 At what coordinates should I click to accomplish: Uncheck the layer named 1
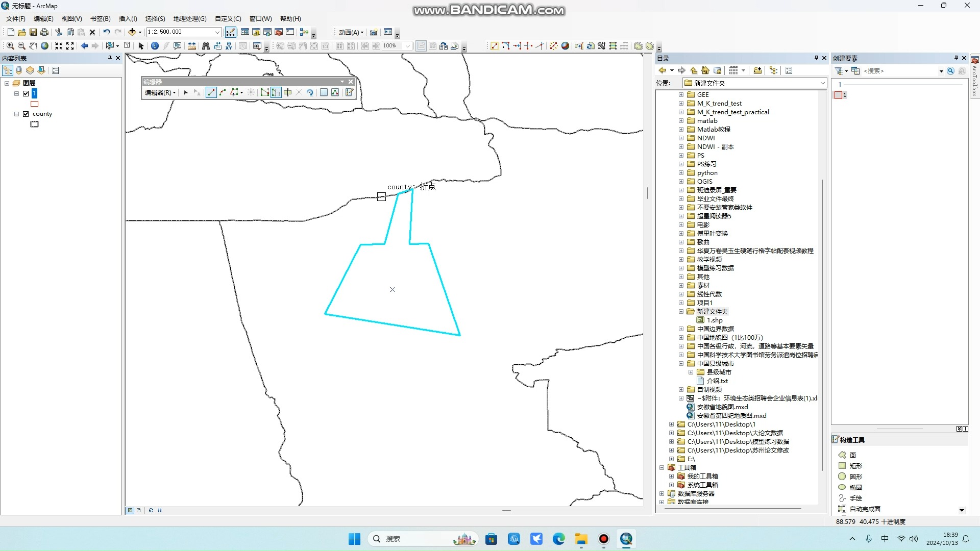(x=26, y=93)
